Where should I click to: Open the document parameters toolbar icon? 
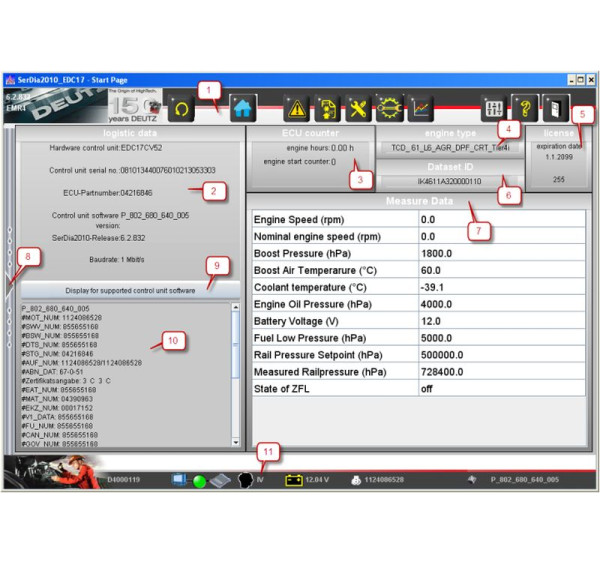pyautogui.click(x=327, y=107)
